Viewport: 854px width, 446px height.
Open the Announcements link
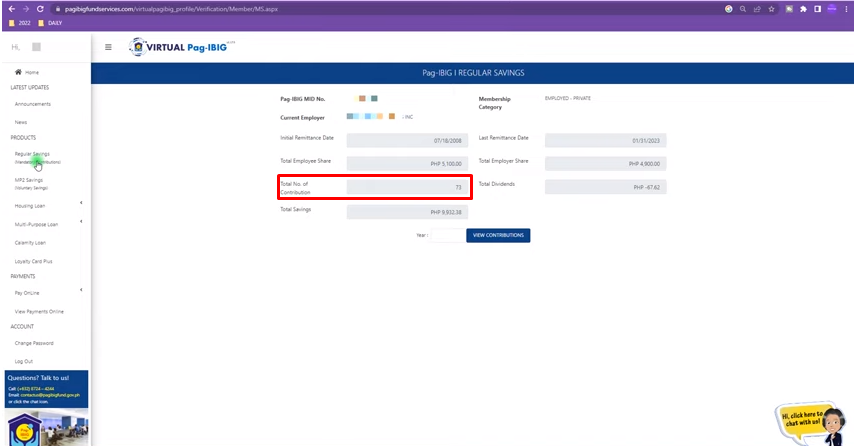coord(33,103)
